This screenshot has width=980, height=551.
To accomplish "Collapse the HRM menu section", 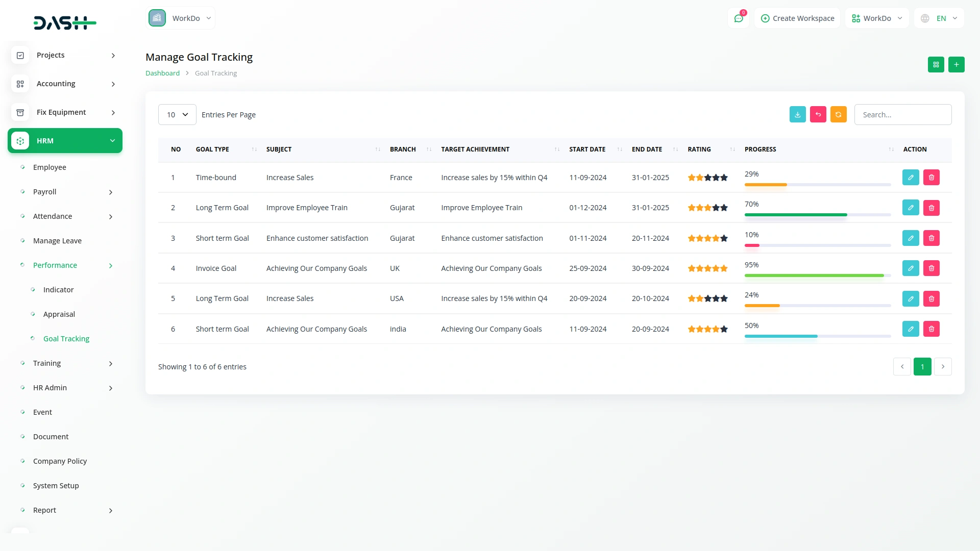I will pyautogui.click(x=65, y=141).
